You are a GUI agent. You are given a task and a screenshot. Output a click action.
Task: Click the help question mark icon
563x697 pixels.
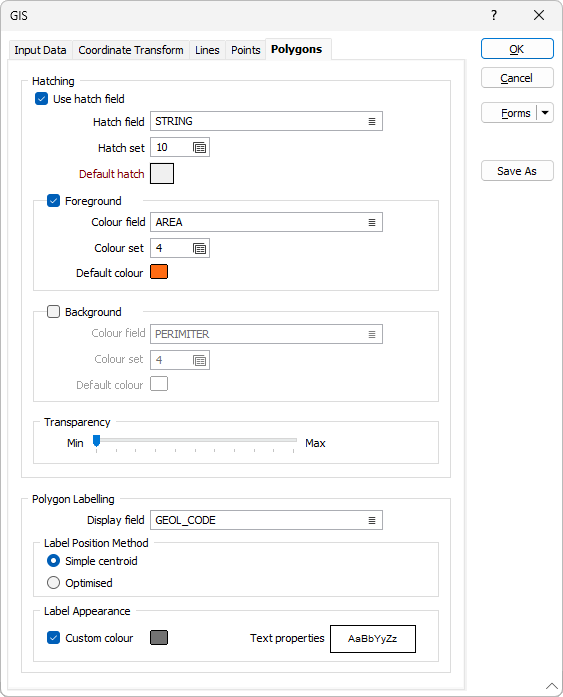pos(494,16)
